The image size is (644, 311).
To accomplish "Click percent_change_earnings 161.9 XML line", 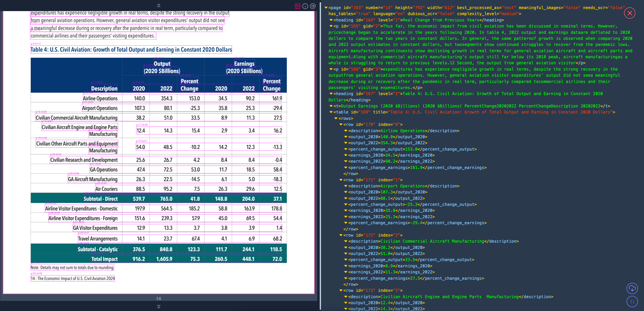I will pyautogui.click(x=417, y=168).
